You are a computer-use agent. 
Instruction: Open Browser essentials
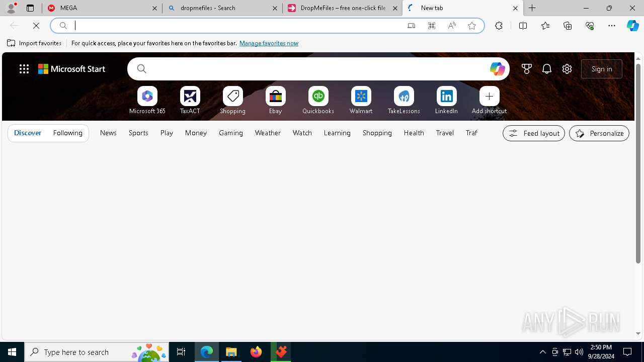click(x=590, y=26)
